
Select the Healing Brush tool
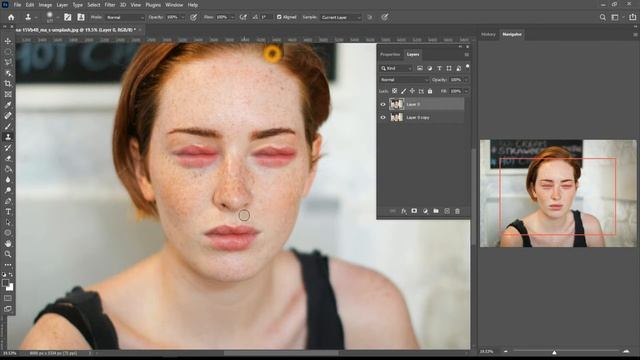point(8,116)
